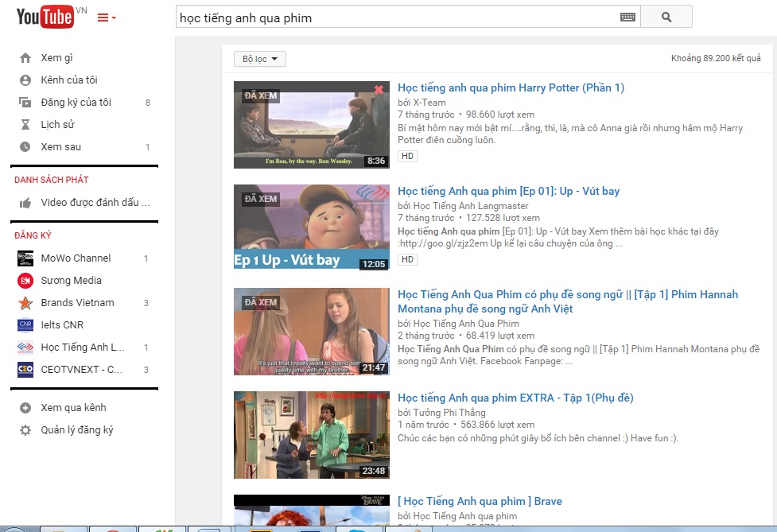Viewport: 777px width, 532px height.
Task: Open Học tiếng Anh qua phim EXTRA link
Action: pos(515,398)
